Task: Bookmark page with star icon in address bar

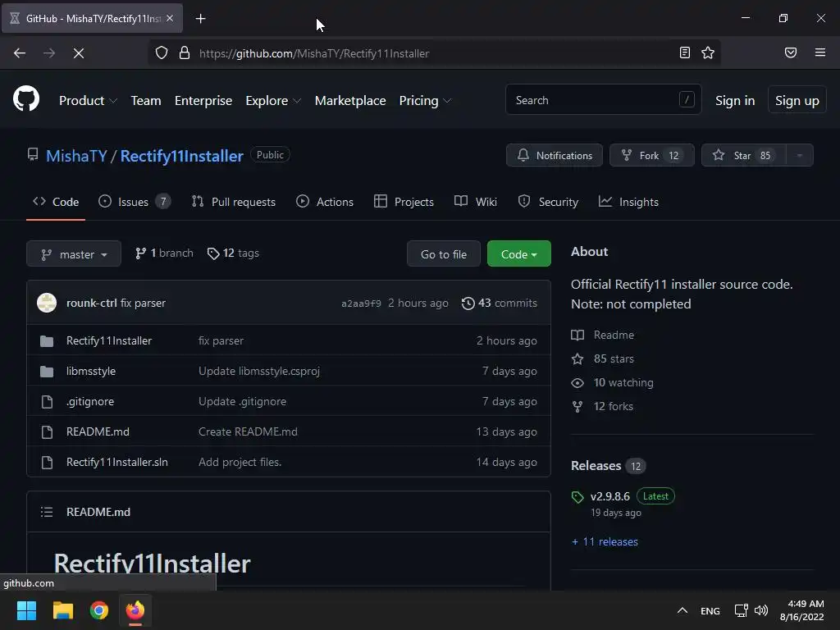Action: point(708,52)
